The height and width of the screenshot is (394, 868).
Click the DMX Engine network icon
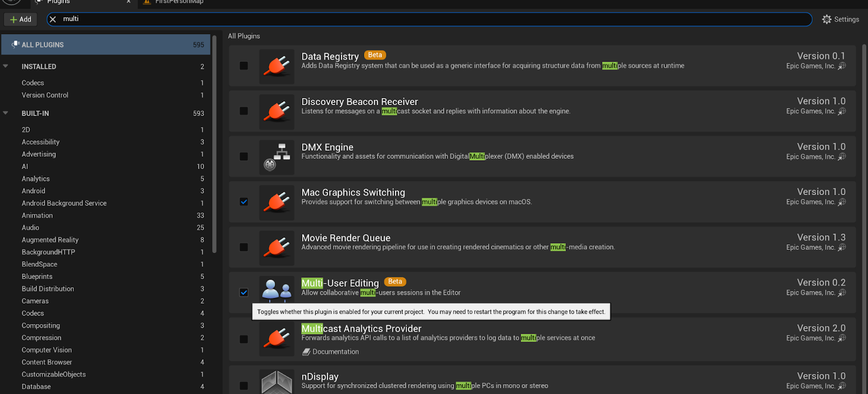[x=277, y=157]
